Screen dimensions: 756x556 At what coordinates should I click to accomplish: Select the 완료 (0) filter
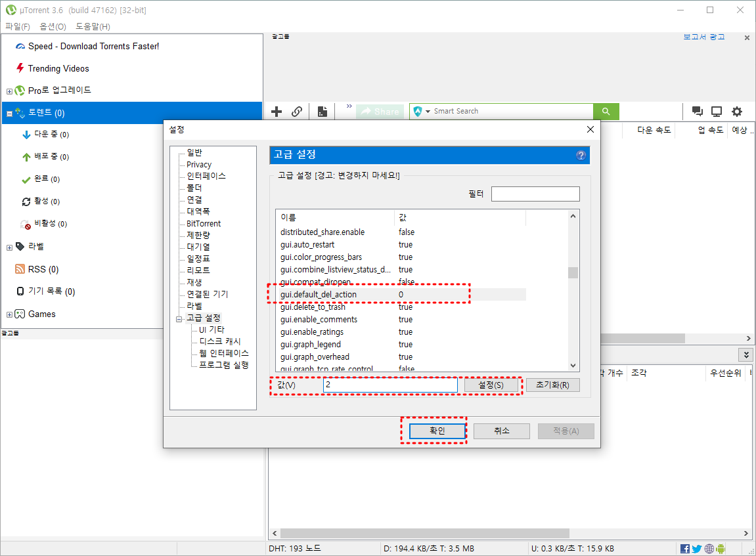coord(47,179)
